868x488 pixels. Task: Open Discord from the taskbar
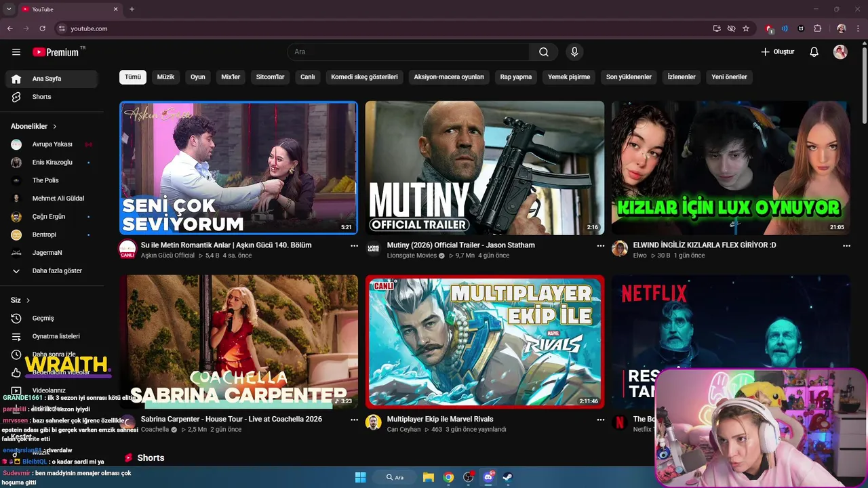(488, 477)
